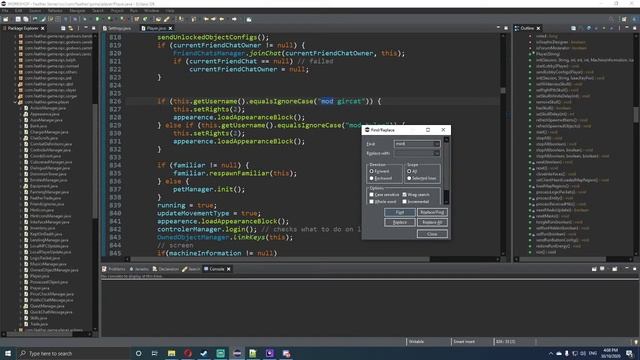Click the Replace/Find button
640x360 pixels.
tap(432, 212)
